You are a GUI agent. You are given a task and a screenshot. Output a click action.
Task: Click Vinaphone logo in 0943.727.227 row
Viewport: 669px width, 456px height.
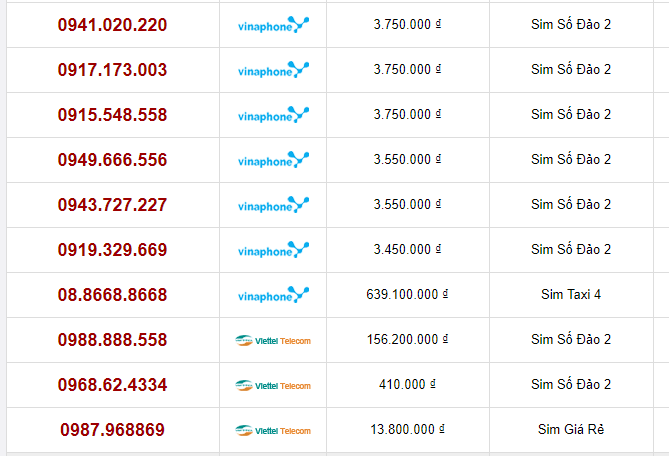pos(273,205)
